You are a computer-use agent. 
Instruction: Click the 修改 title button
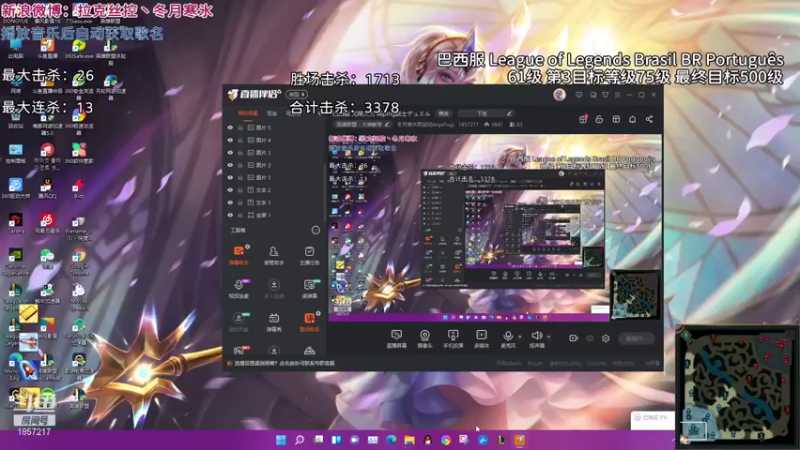pos(444,113)
